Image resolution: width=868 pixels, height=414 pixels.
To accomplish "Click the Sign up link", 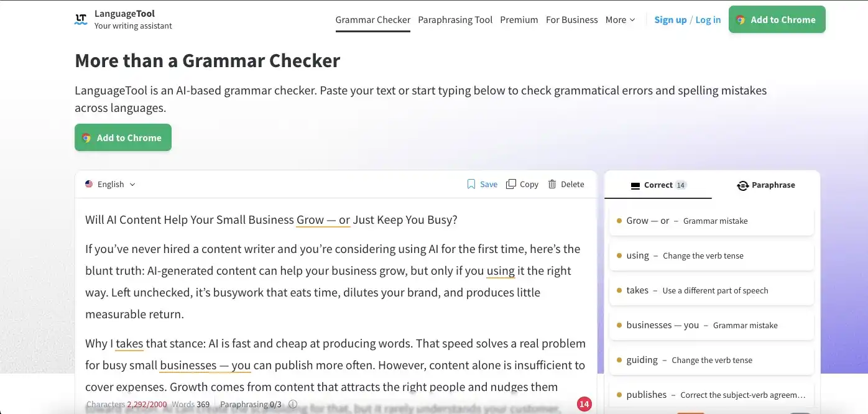I will click(x=670, y=19).
